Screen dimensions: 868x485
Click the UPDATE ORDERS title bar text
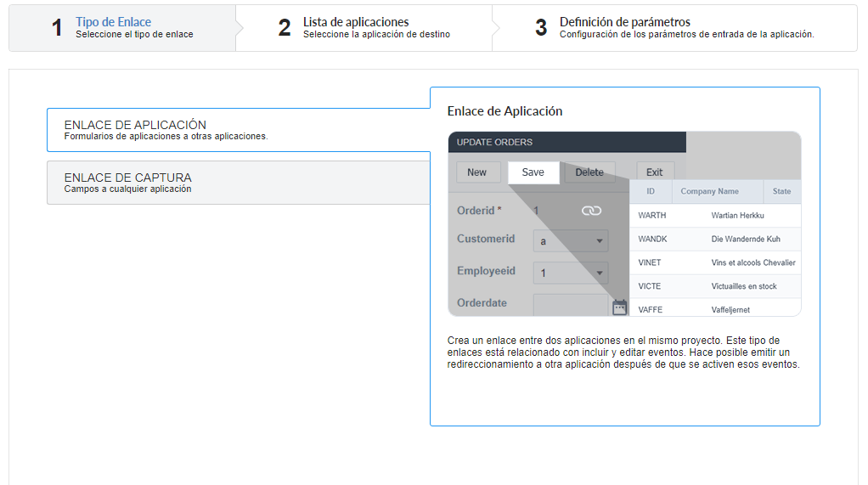click(x=494, y=143)
